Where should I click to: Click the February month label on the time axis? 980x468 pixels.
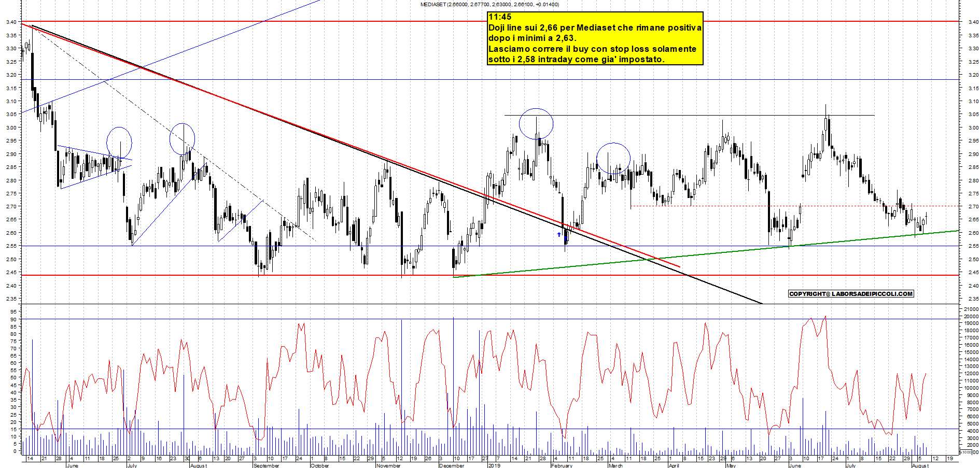click(x=562, y=465)
